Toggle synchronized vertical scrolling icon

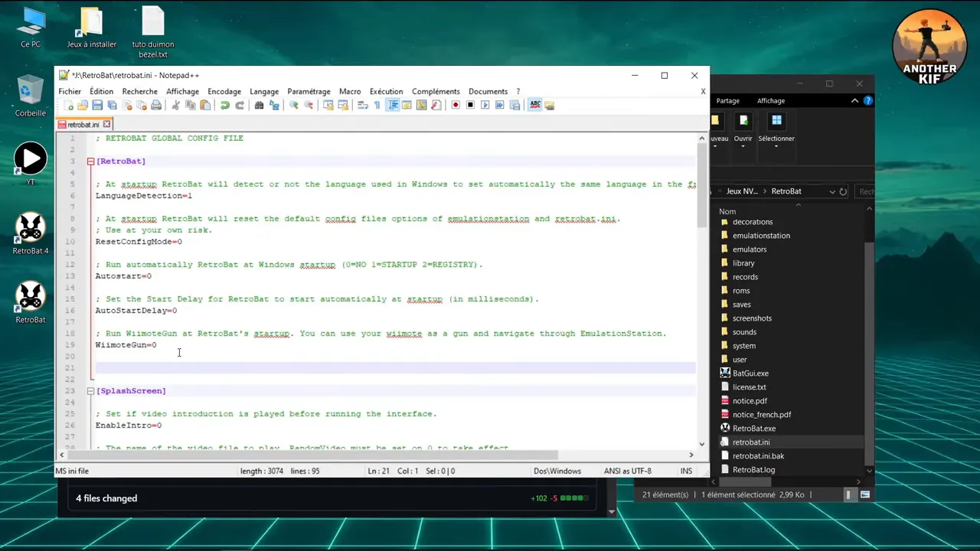(328, 106)
